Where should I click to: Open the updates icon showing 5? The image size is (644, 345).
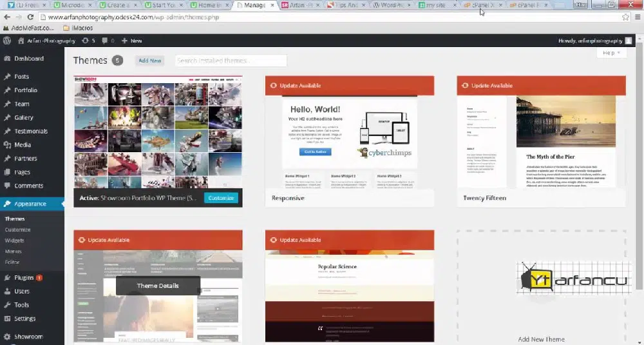point(88,41)
